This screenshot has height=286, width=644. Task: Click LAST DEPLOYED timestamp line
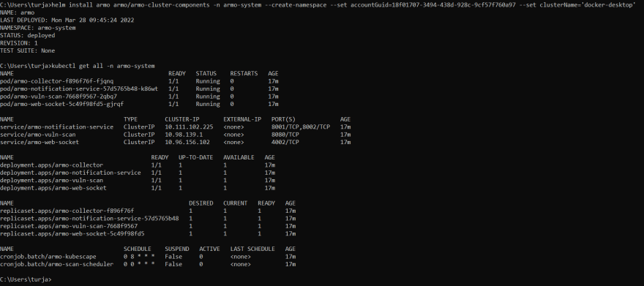tap(67, 20)
